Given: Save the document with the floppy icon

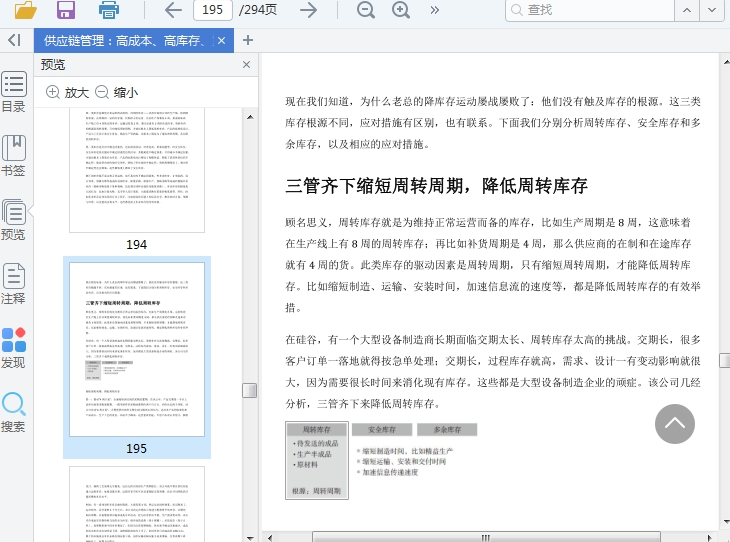Looking at the screenshot, I should pyautogui.click(x=66, y=11).
